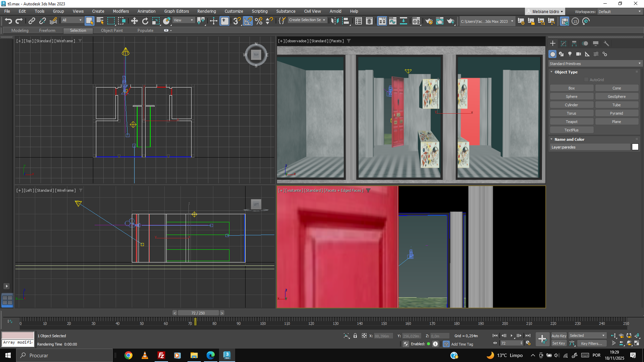Select the Move transform tool
The height and width of the screenshot is (362, 644).
[134, 21]
